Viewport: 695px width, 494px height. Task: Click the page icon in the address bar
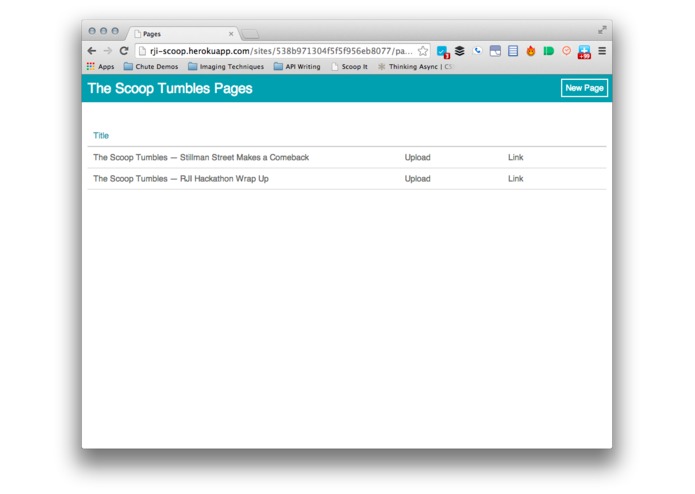(142, 51)
